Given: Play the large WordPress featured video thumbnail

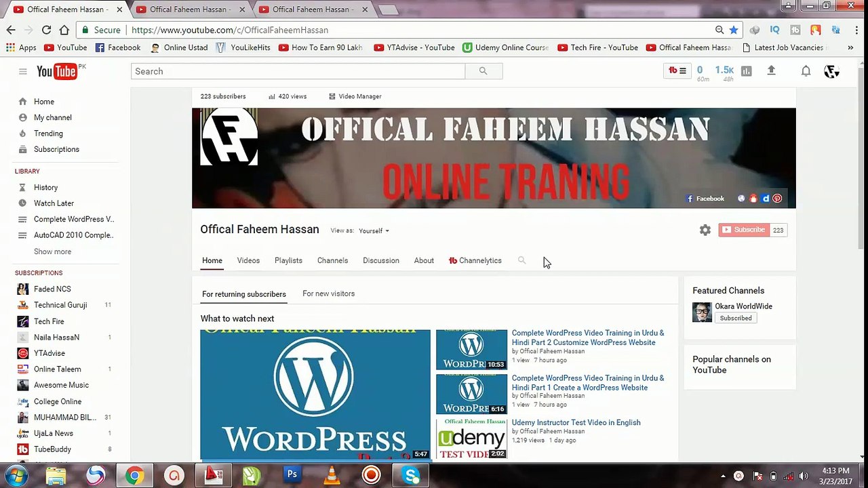Looking at the screenshot, I should coord(315,394).
